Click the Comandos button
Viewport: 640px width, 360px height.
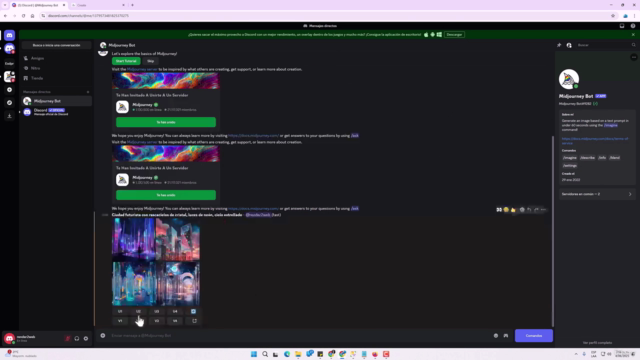[534, 336]
